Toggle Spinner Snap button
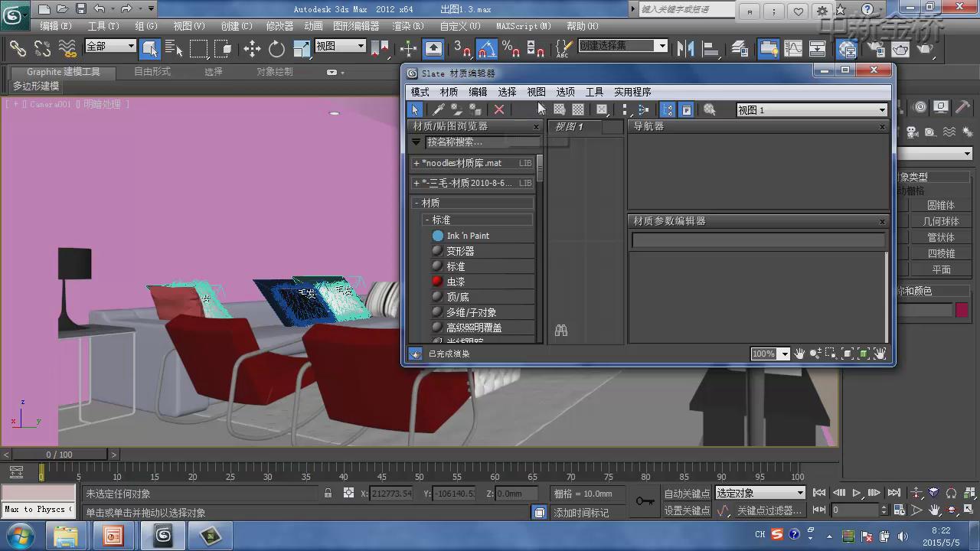980x551 pixels. (535, 48)
